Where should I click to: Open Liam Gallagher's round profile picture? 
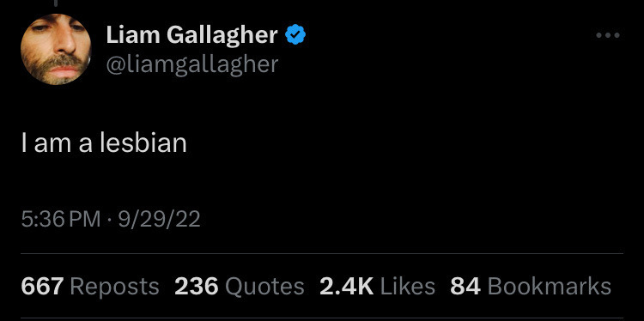[56, 49]
